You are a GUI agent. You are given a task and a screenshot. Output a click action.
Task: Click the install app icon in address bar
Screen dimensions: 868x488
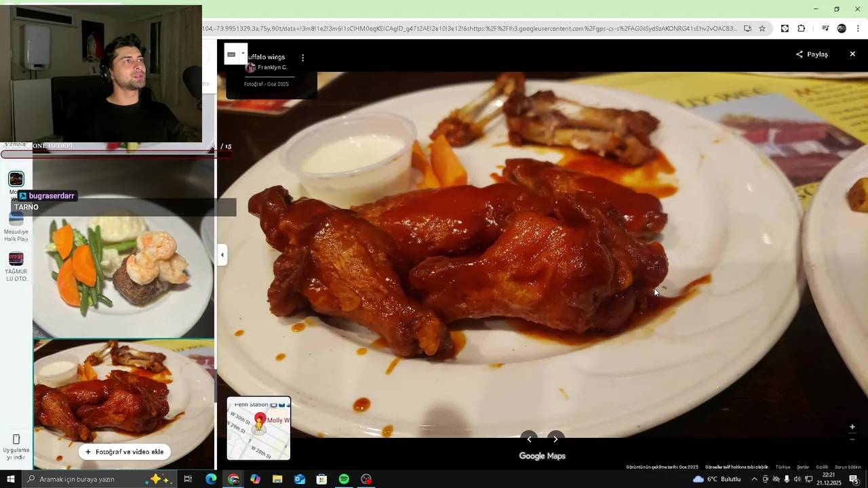point(747,28)
